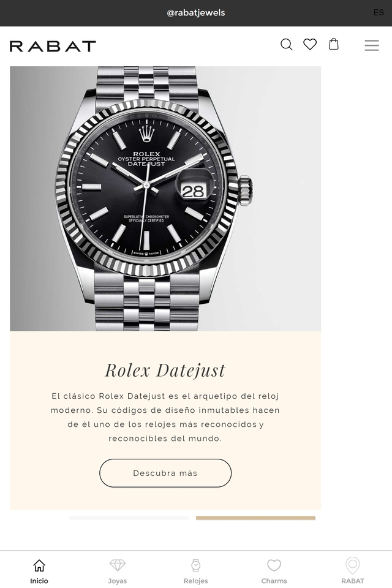Open the Relojes watch icon
The width and height of the screenshot is (392, 588).
[x=196, y=565]
